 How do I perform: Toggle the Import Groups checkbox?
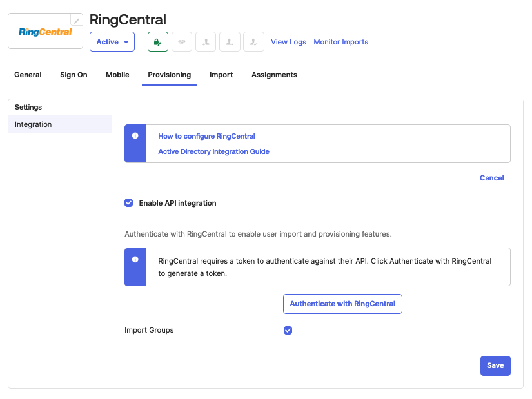[288, 331]
